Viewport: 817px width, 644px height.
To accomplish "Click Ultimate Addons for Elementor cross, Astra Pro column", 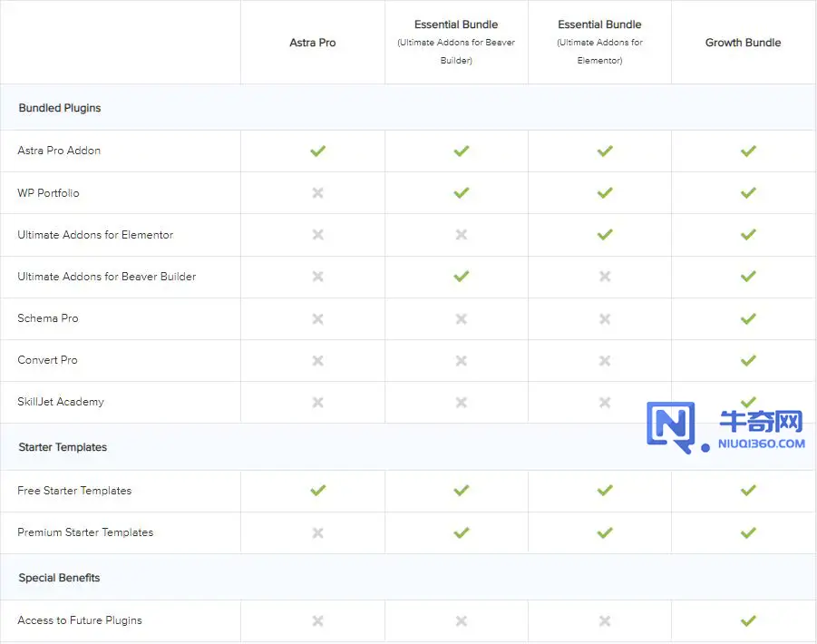I will [318, 234].
